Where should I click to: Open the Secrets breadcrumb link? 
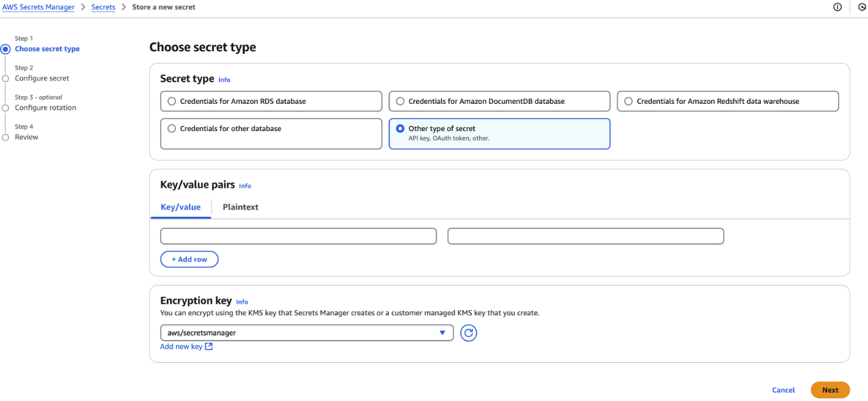tap(103, 7)
